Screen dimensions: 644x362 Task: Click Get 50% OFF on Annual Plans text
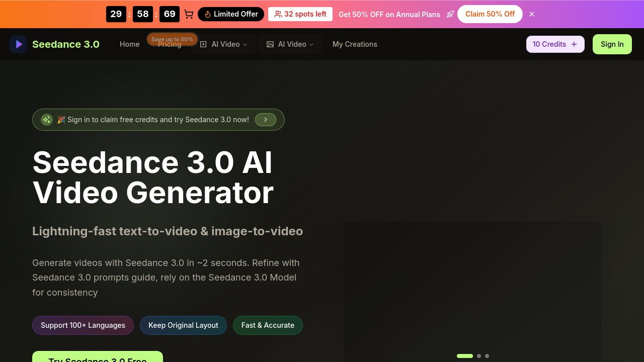[x=389, y=14]
